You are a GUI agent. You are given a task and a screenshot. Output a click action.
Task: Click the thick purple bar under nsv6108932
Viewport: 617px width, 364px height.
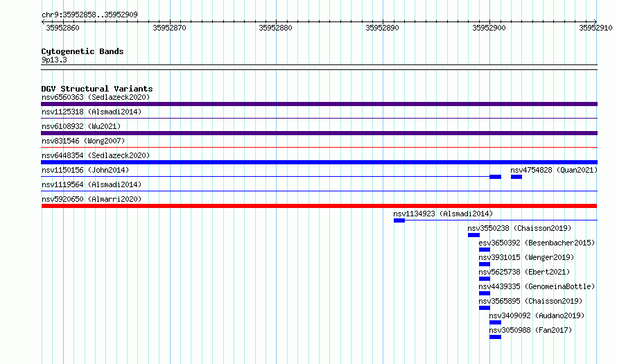tap(319, 133)
